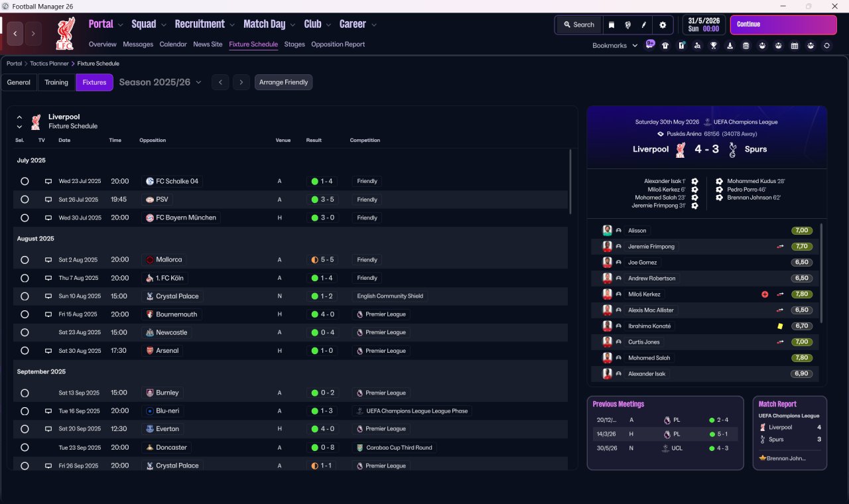This screenshot has width=849, height=504.
Task: Click the TV icon on the FC Schalke 04 row
Action: pyautogui.click(x=48, y=181)
